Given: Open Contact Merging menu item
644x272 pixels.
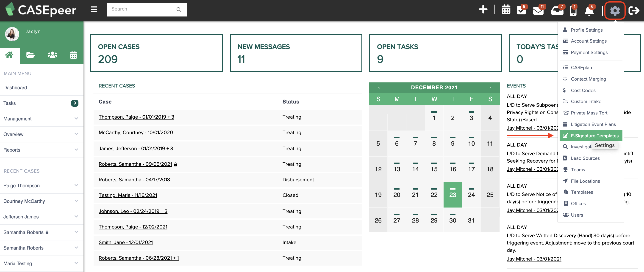Looking at the screenshot, I should pyautogui.click(x=588, y=79).
